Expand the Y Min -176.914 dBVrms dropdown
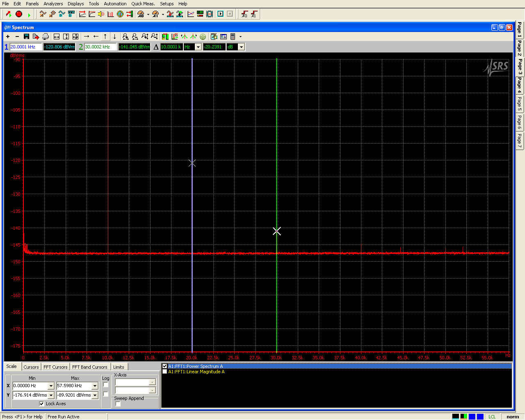The width and height of the screenshot is (525, 420). pos(51,395)
